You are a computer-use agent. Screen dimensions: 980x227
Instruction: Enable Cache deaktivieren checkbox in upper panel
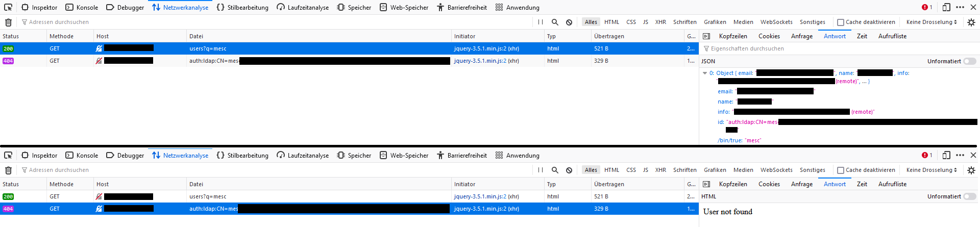[x=841, y=22]
